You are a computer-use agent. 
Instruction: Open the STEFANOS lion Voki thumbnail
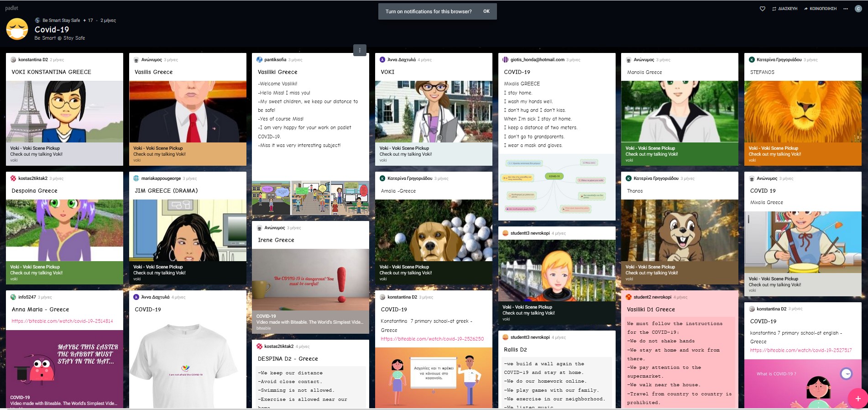click(803, 112)
